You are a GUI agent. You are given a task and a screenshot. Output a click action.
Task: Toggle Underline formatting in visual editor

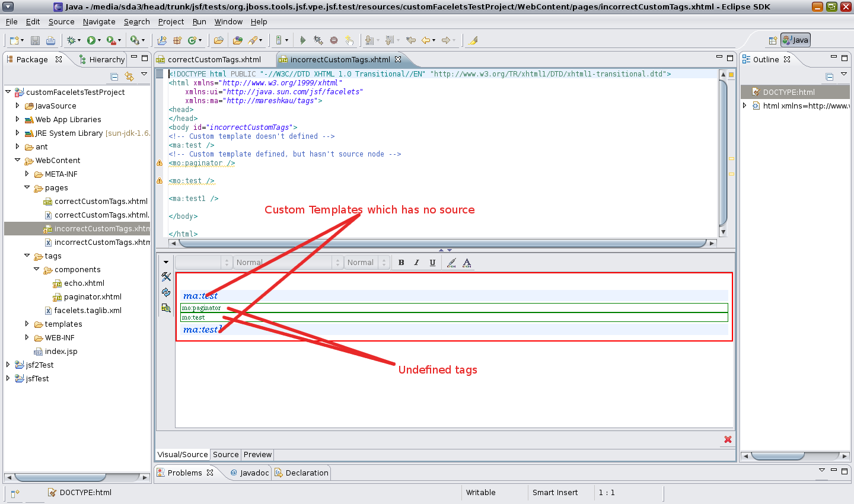432,263
